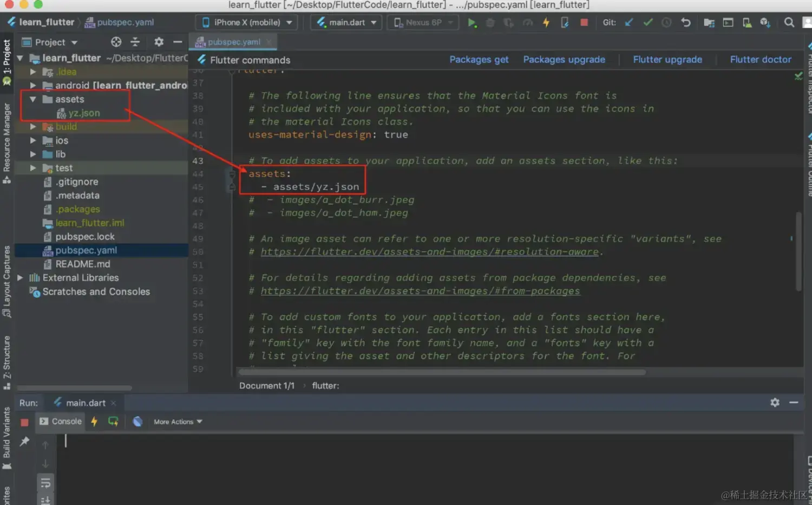The image size is (812, 505).
Task: Open the Resource Manager side tab
Action: (x=6, y=144)
